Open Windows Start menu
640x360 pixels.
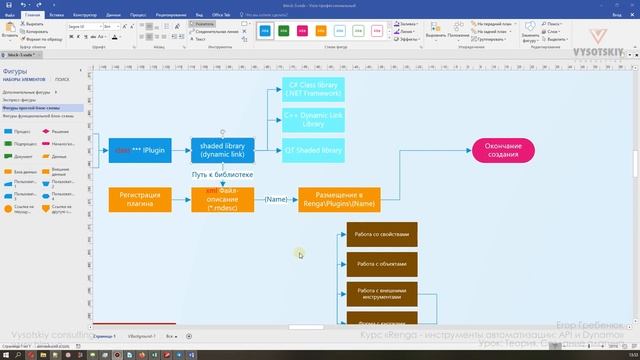click(x=6, y=355)
